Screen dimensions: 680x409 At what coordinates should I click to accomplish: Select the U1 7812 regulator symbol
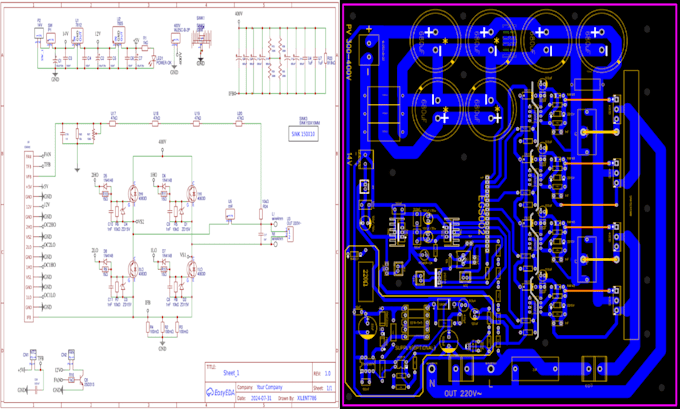pos(78,36)
